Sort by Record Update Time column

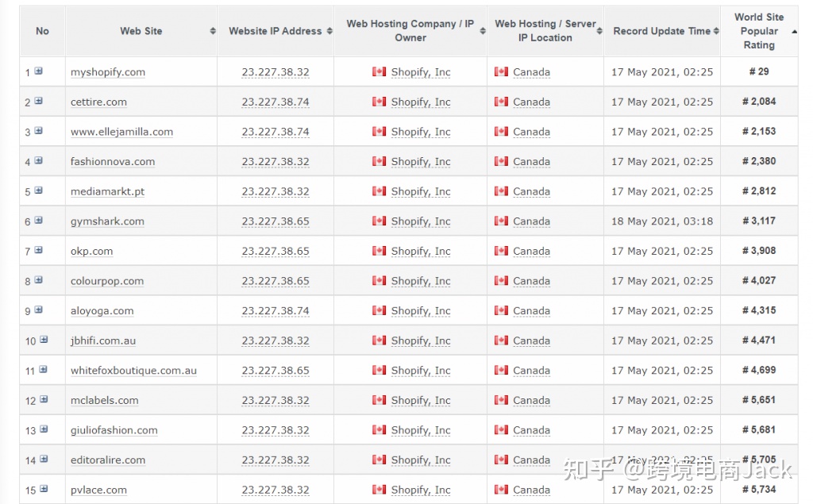(716, 31)
